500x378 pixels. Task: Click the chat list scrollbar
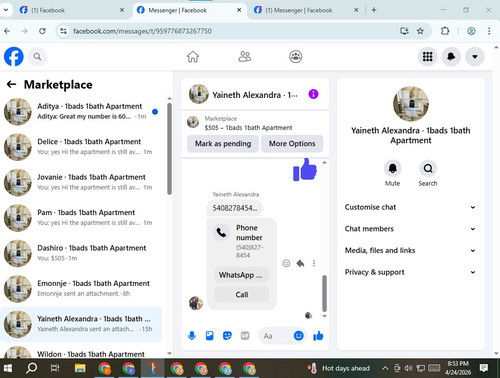[x=169, y=149]
